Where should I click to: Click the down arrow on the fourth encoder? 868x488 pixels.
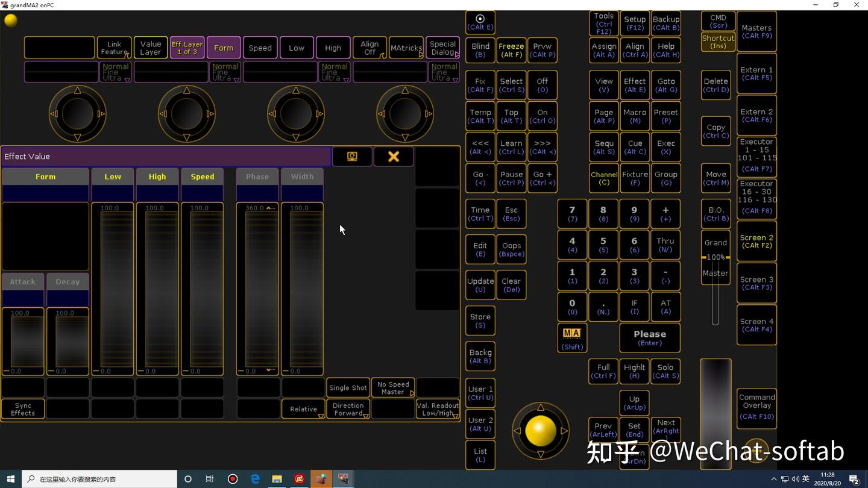point(405,137)
